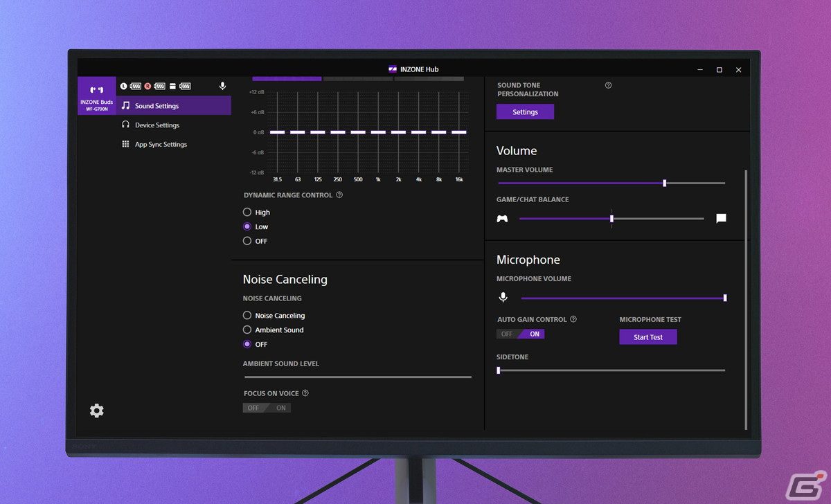Select Low for Dynamic Range Control

pyautogui.click(x=247, y=226)
